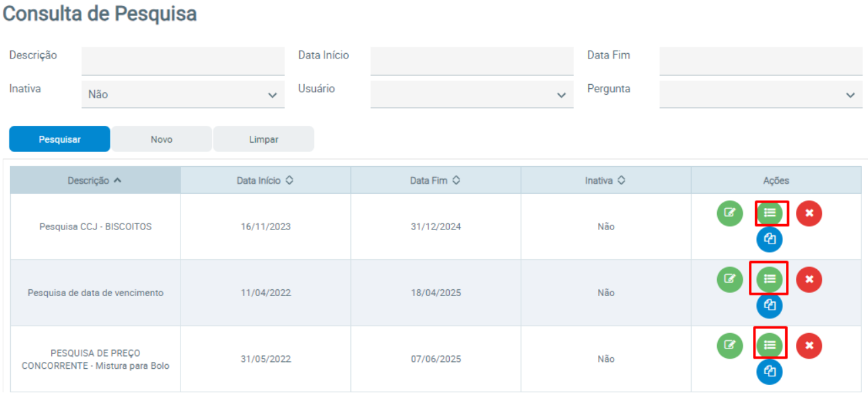This screenshot has width=868, height=393.
Task: Sort table by Data Início column
Action: click(265, 180)
